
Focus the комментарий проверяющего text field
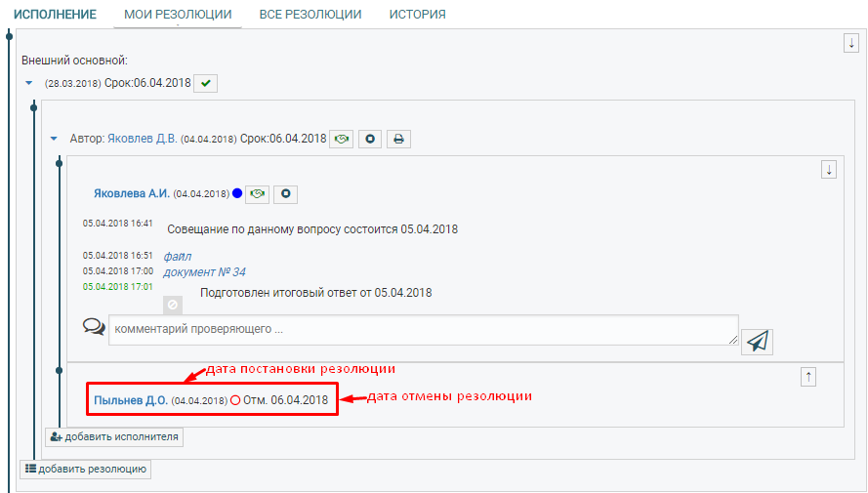pos(422,329)
